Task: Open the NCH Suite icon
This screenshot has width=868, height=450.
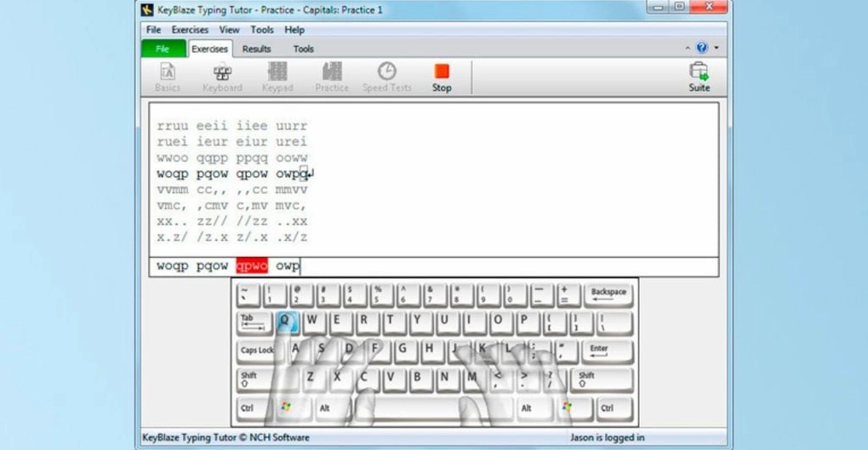Action: [x=700, y=77]
